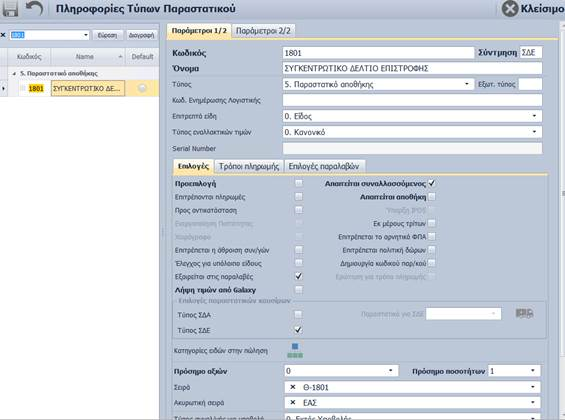Screen dimensions: 565x420
Task: Clear the search box with the X icon
Action: (3, 35)
